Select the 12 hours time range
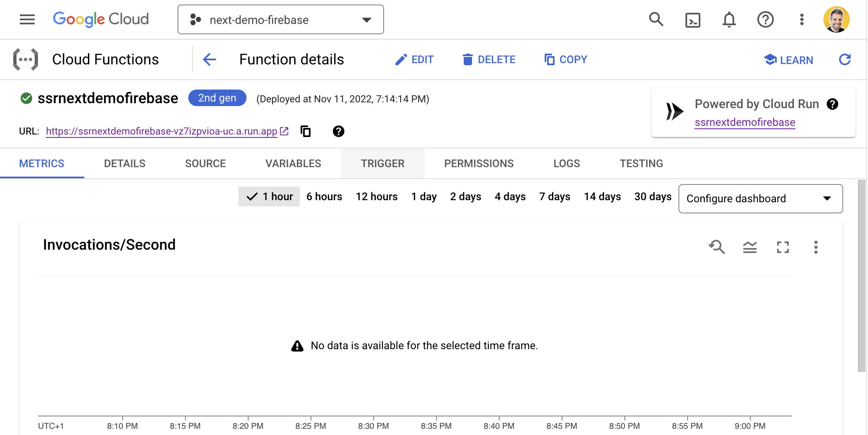868x435 pixels. [x=377, y=196]
